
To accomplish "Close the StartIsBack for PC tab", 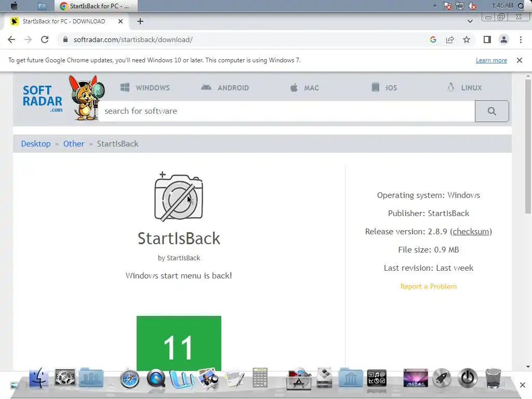I will click(x=121, y=21).
